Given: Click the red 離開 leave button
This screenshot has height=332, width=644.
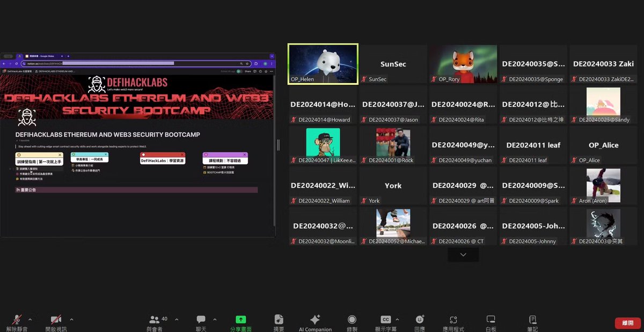Looking at the screenshot, I should pyautogui.click(x=627, y=323).
